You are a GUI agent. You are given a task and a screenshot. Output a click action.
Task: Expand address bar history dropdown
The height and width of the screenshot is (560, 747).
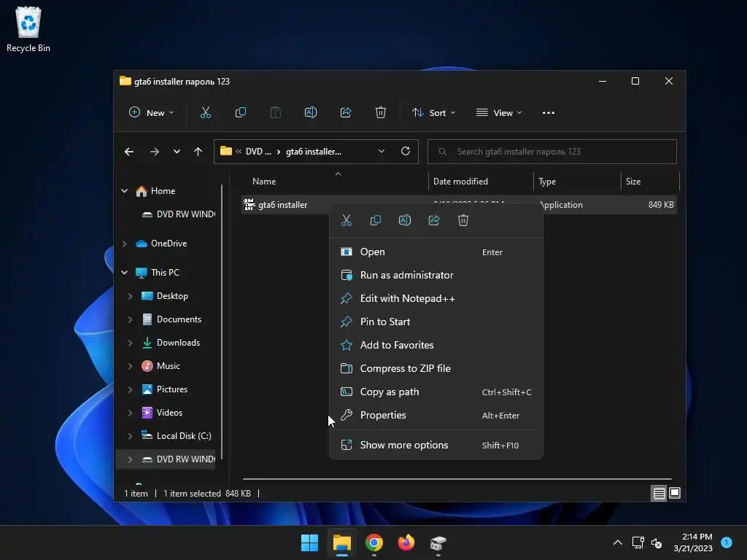click(x=381, y=152)
